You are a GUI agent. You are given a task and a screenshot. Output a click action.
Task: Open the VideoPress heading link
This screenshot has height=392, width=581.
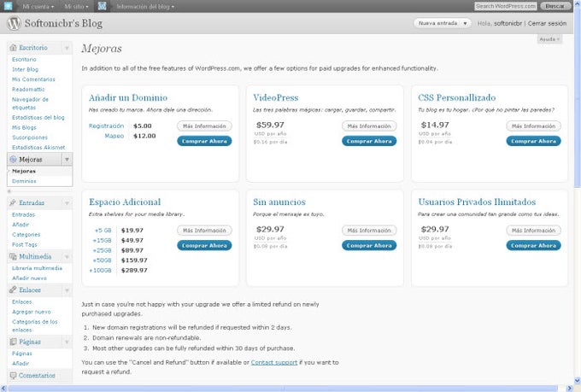pyautogui.click(x=276, y=98)
